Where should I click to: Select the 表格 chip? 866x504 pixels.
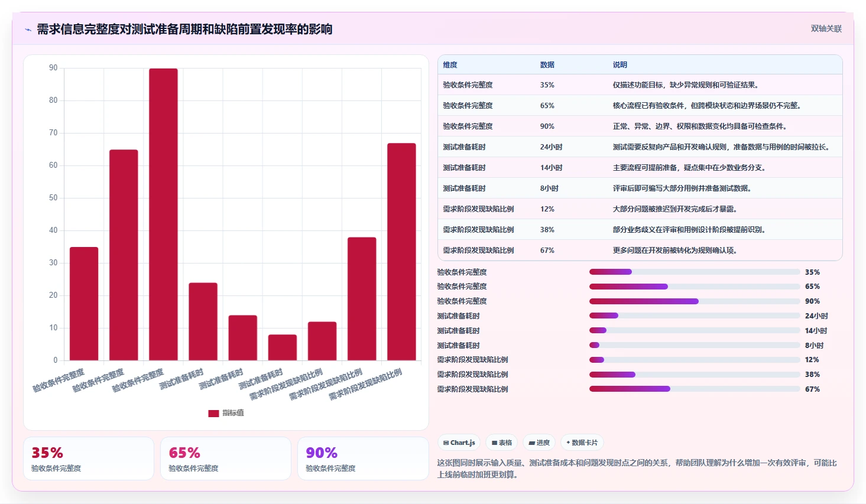(502, 443)
